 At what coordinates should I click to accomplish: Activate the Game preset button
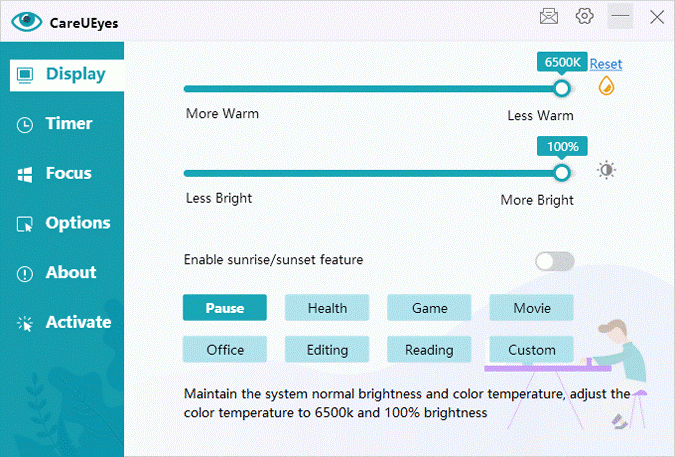429,308
